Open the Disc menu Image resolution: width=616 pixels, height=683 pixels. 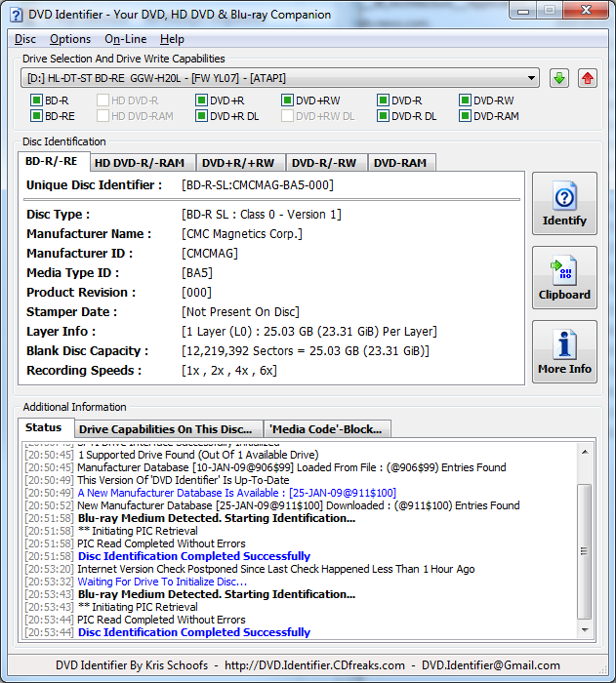(24, 39)
